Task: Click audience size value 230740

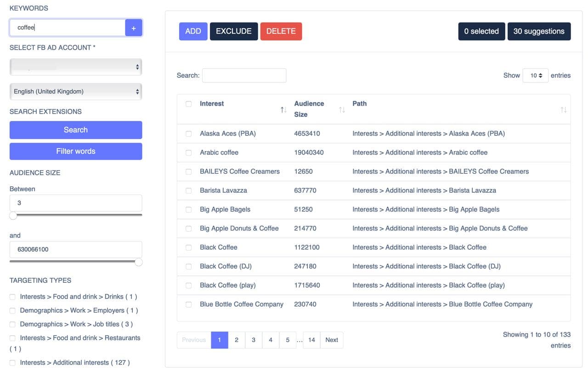Action: pos(305,304)
